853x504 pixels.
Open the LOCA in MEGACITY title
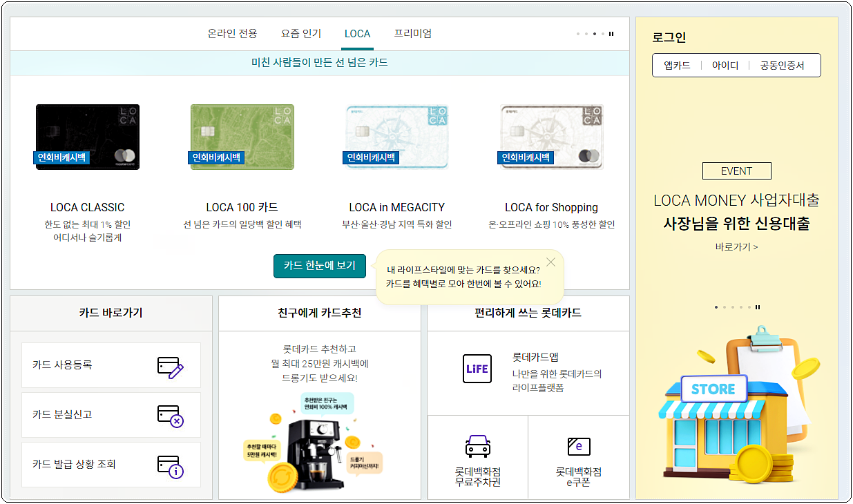(397, 207)
